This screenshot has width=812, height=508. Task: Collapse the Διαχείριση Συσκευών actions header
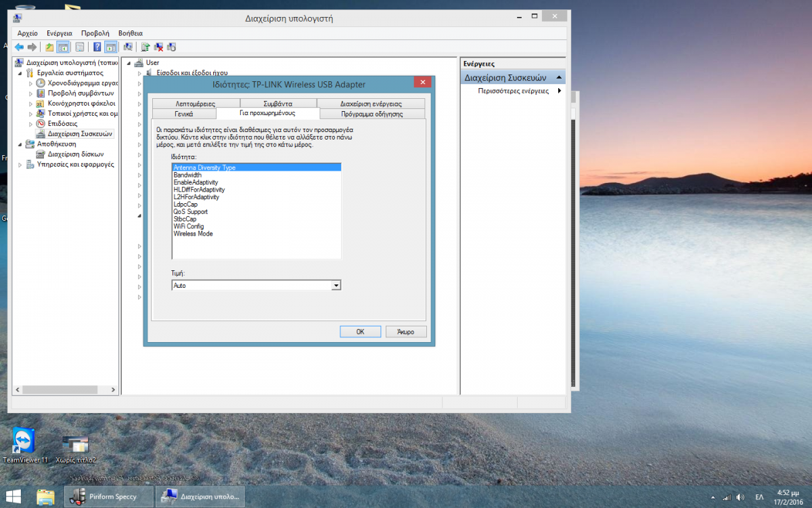tap(559, 77)
